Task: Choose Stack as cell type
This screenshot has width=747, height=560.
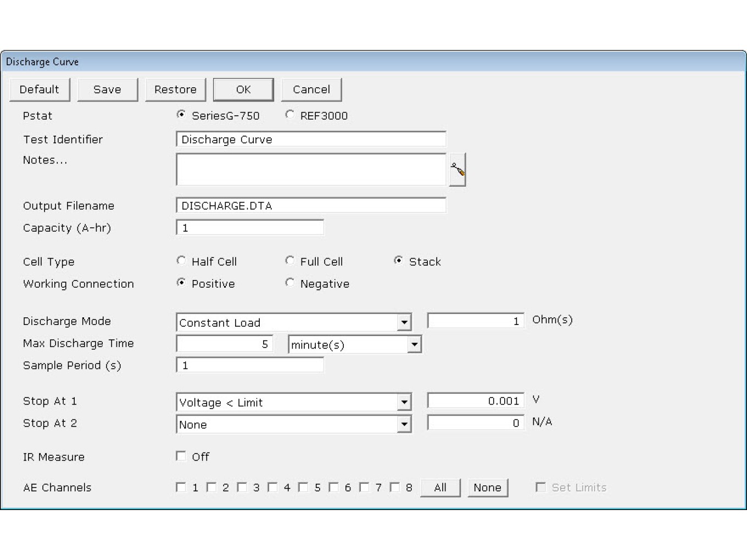Action: point(398,261)
